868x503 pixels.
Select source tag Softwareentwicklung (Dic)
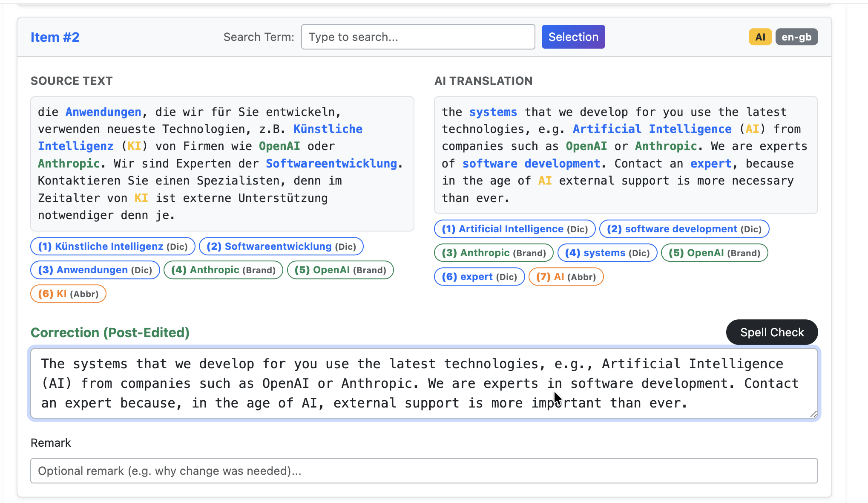[281, 246]
